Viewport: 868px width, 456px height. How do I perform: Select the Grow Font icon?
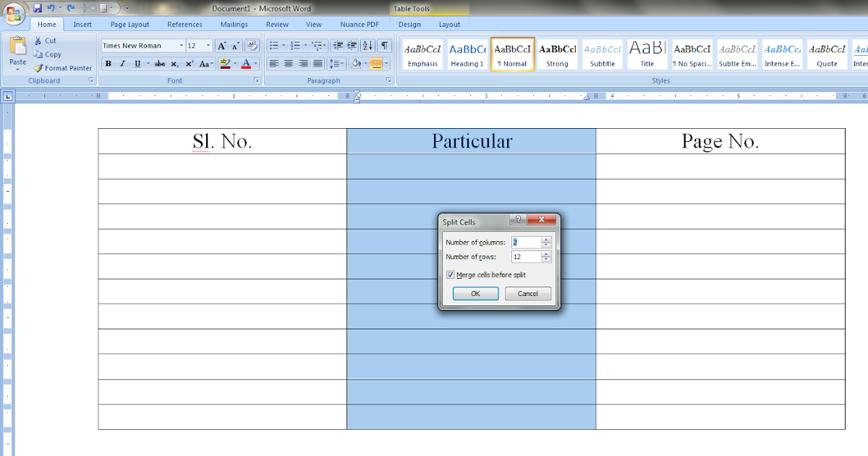click(x=221, y=44)
